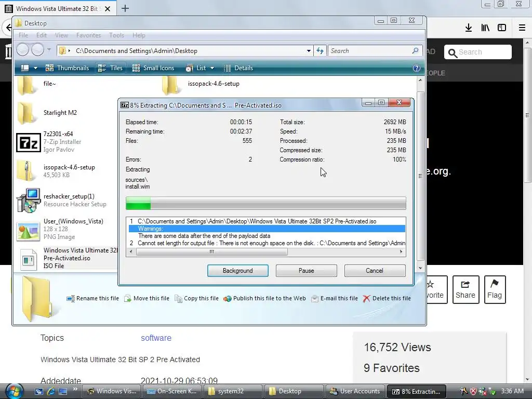Click Copy this file
The width and height of the screenshot is (532, 399).
click(x=196, y=298)
